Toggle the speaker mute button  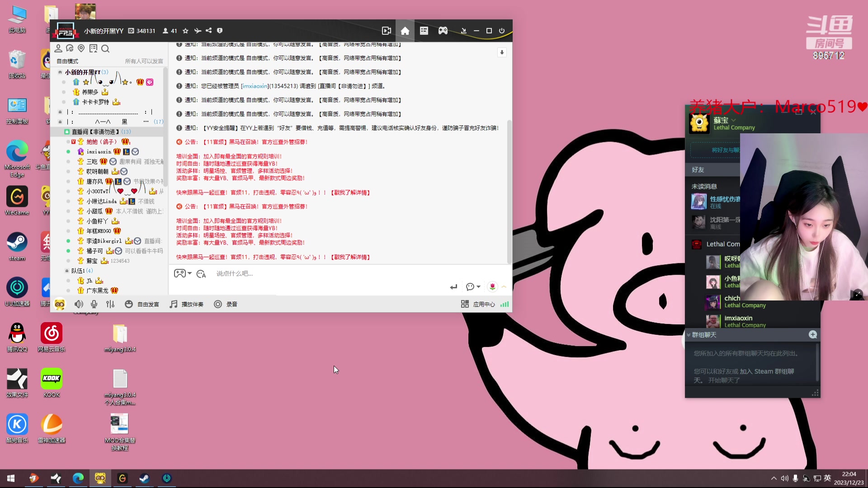point(79,304)
